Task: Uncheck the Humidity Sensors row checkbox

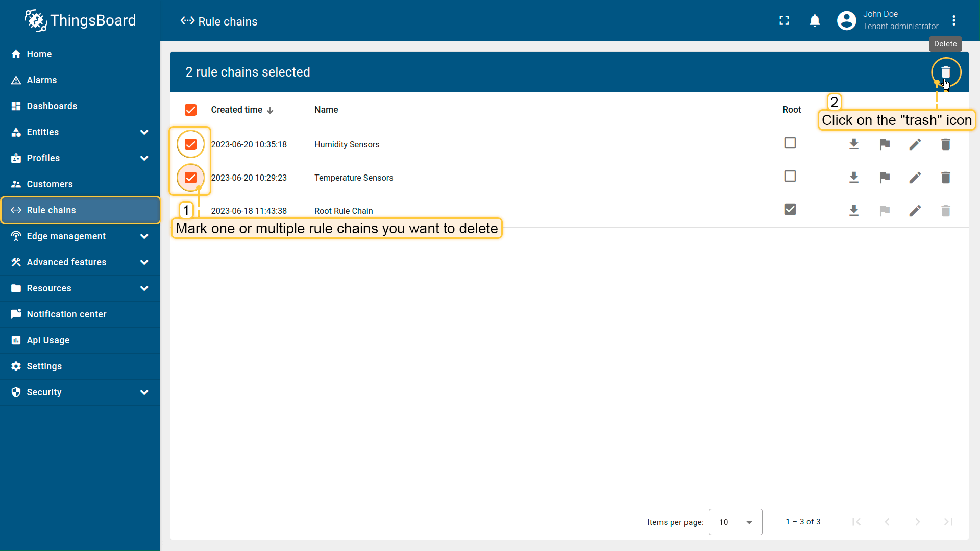Action: [190, 144]
